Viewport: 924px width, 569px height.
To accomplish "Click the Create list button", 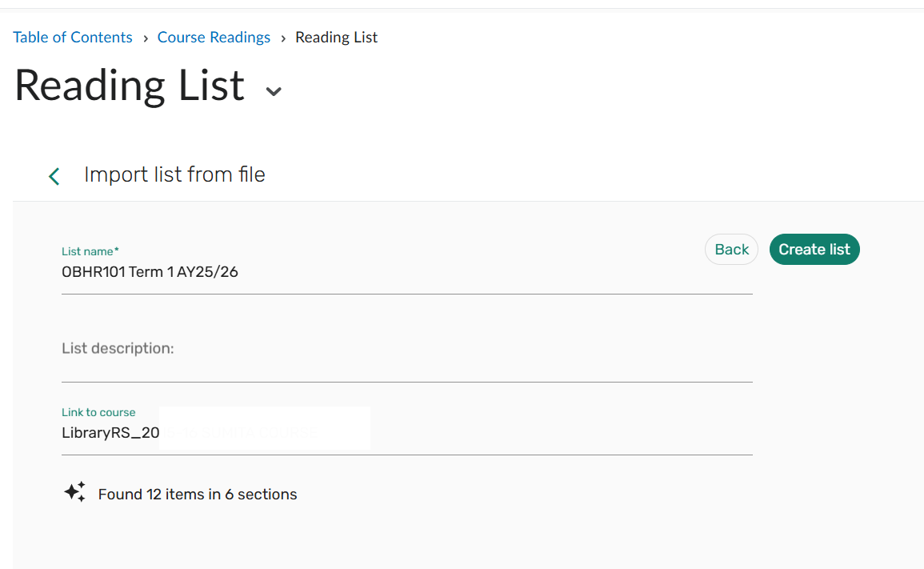I will pos(814,250).
